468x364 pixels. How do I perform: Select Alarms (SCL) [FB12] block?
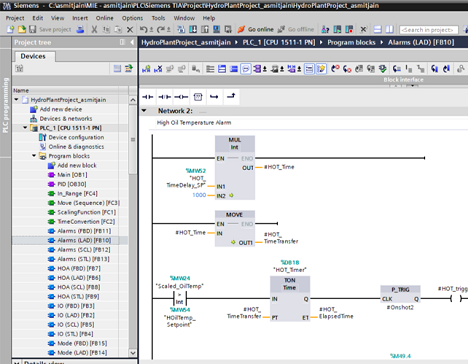[x=84, y=249]
